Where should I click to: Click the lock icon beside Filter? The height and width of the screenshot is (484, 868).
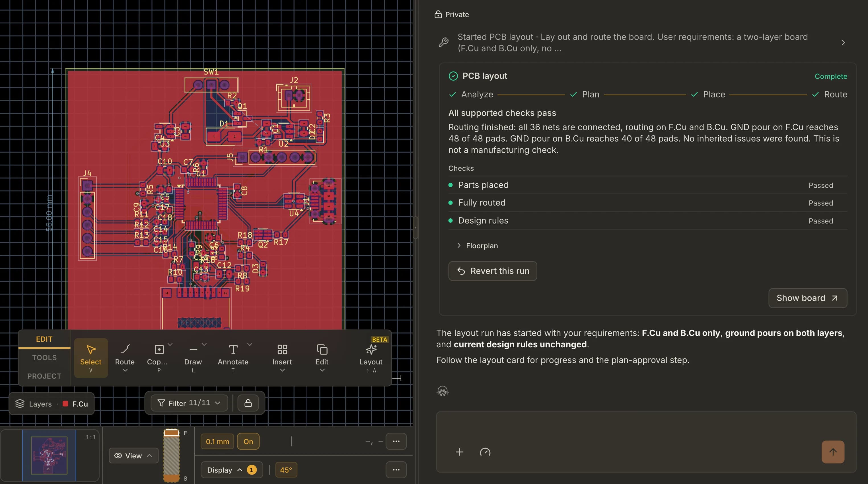pos(248,403)
